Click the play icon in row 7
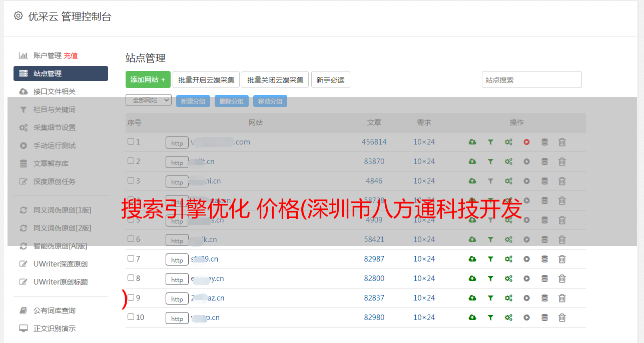The image size is (644, 343). point(526,259)
